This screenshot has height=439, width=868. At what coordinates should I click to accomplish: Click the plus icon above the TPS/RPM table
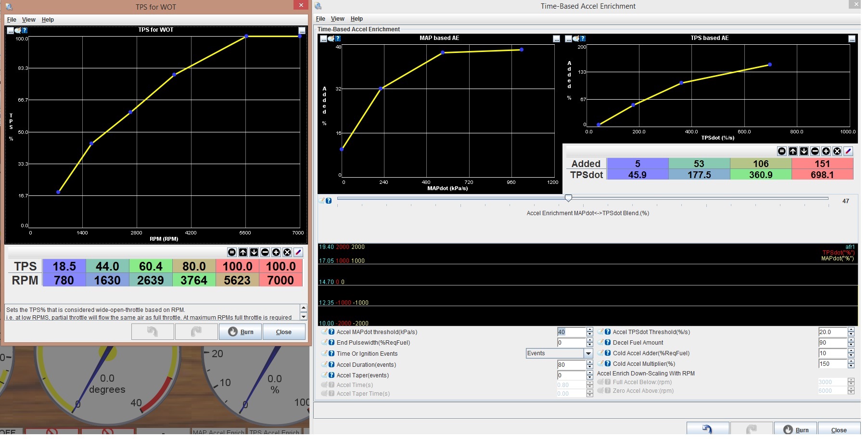pos(276,252)
